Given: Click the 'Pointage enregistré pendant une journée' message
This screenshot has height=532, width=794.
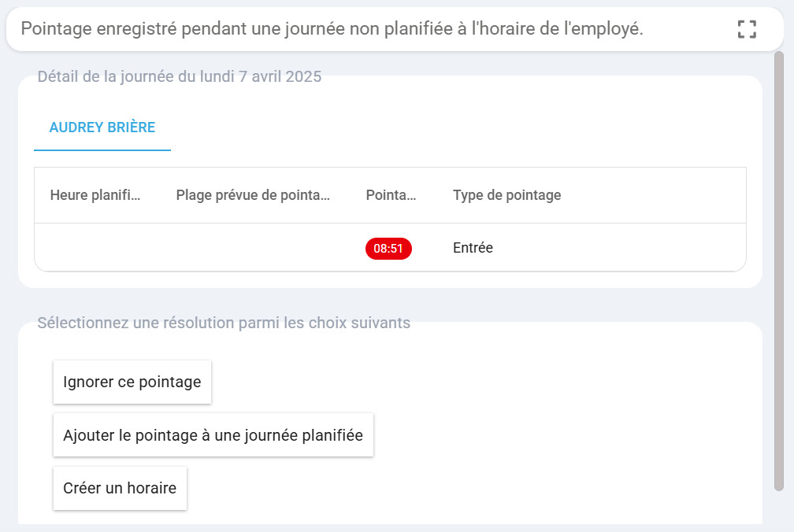Looking at the screenshot, I should [332, 30].
